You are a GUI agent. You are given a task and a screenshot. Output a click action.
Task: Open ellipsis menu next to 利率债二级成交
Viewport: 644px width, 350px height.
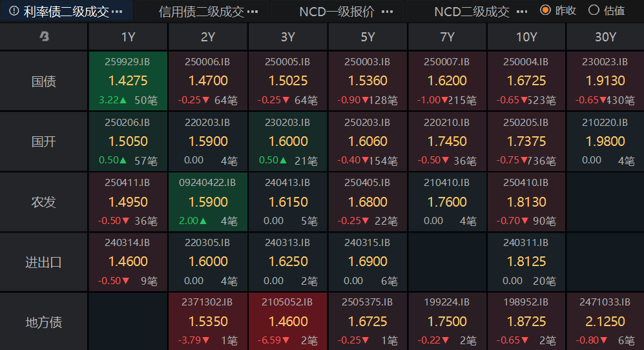point(117,12)
